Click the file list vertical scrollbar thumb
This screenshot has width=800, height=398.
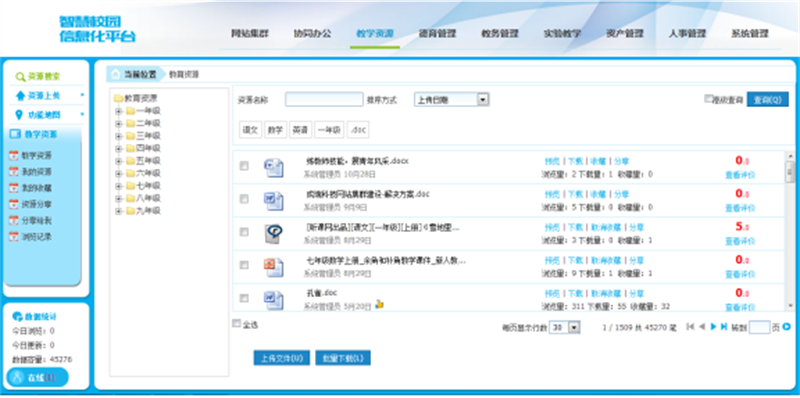[790, 171]
